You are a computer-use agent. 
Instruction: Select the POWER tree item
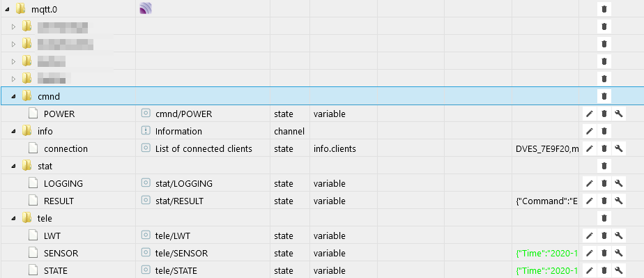(x=59, y=114)
